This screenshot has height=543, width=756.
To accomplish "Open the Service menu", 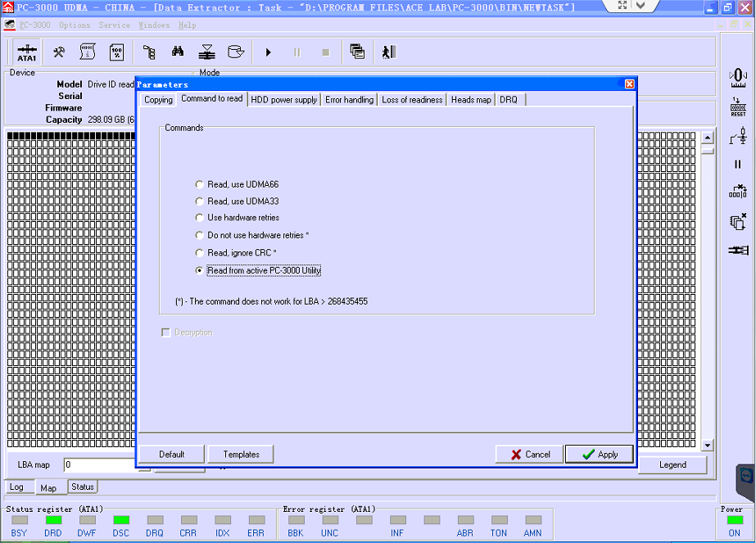I will pos(114,25).
